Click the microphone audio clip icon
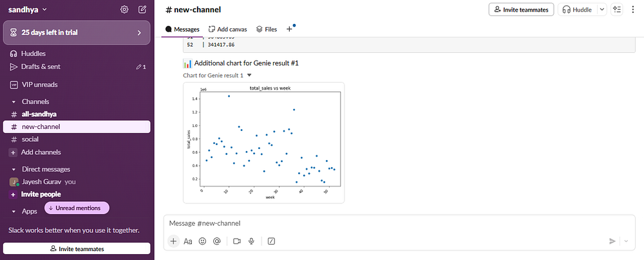 coord(251,241)
